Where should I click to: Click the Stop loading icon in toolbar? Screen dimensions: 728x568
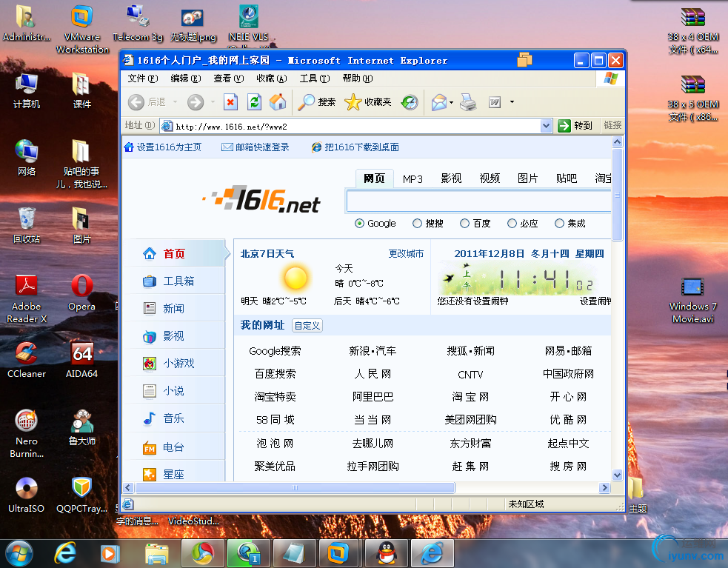coord(230,102)
